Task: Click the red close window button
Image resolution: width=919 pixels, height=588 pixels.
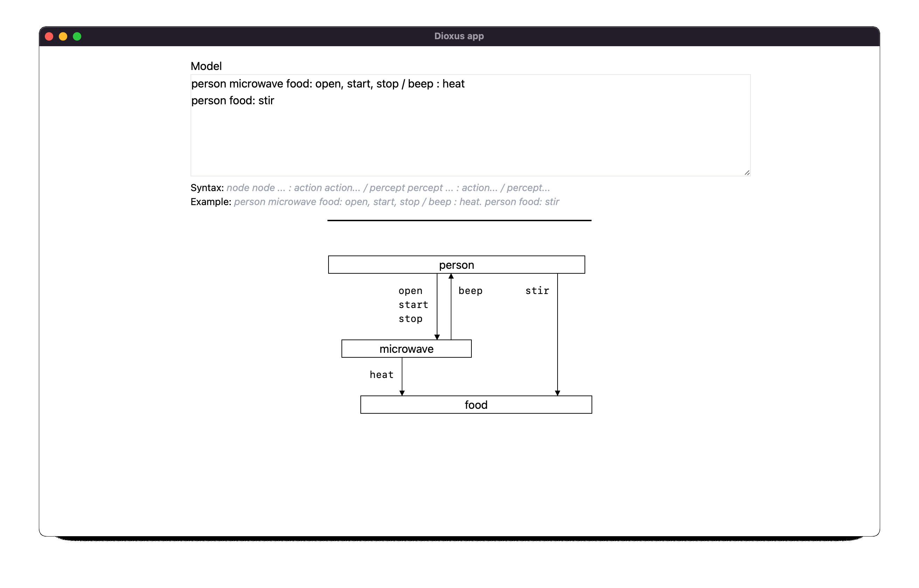Action: point(49,36)
